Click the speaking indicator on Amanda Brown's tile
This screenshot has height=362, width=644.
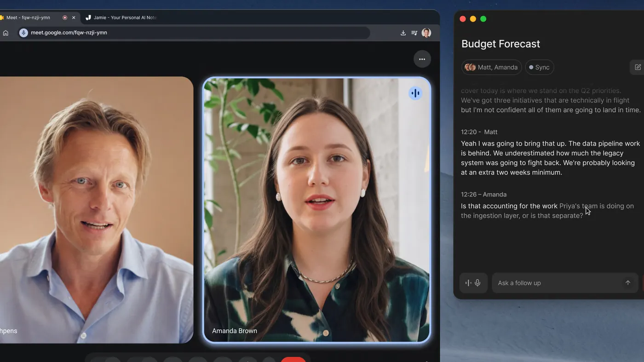(x=415, y=93)
